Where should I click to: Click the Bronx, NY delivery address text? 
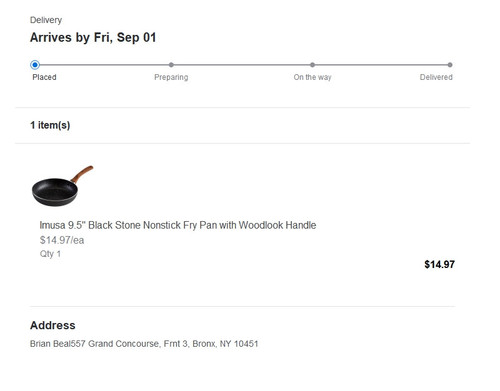144,344
